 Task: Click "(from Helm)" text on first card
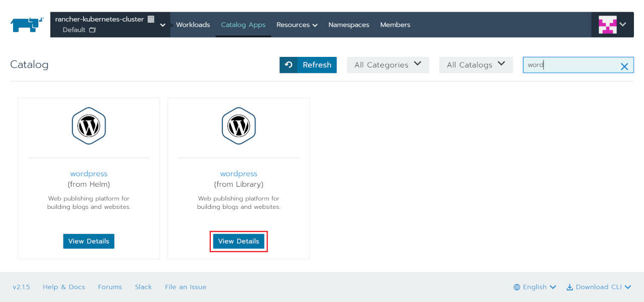point(89,184)
